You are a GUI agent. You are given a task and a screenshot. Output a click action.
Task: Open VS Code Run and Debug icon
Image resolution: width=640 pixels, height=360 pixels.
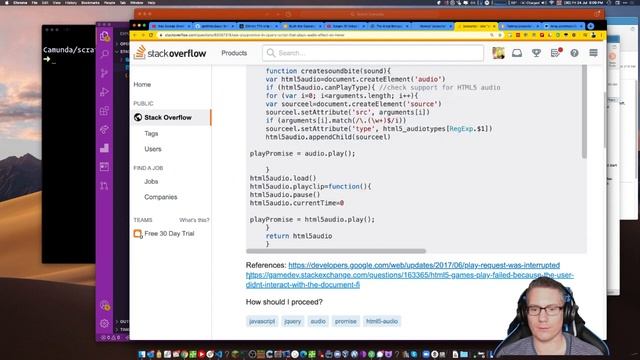pos(104,92)
